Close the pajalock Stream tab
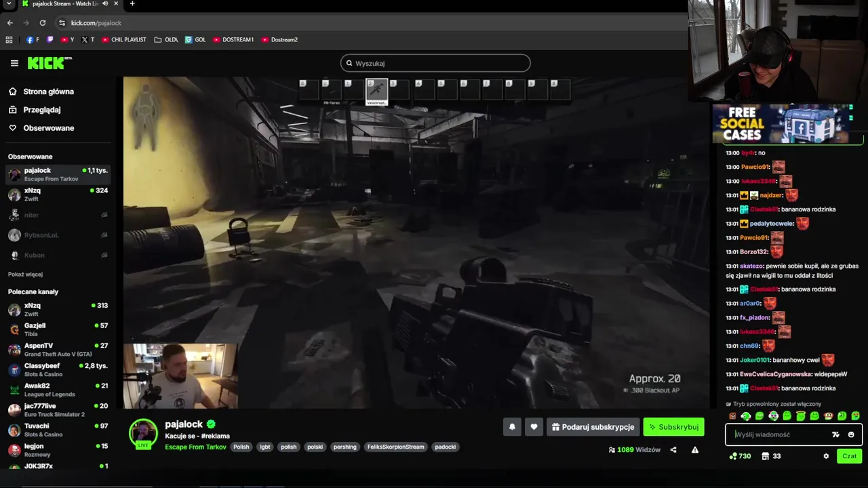 (116, 3)
